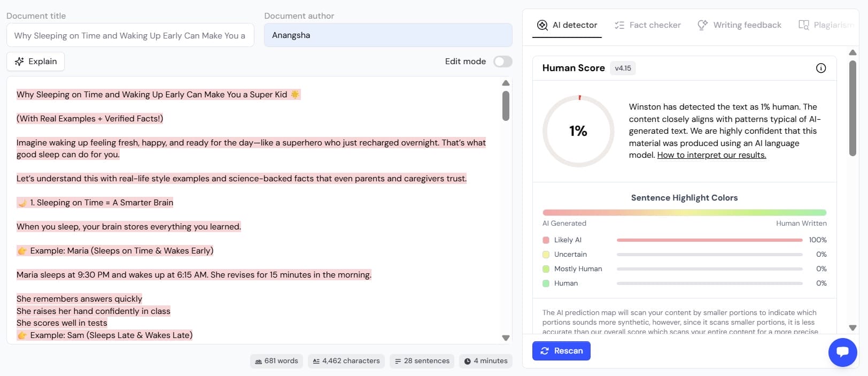Switch to the AI detector tab
The width and height of the screenshot is (868, 376).
point(567,25)
